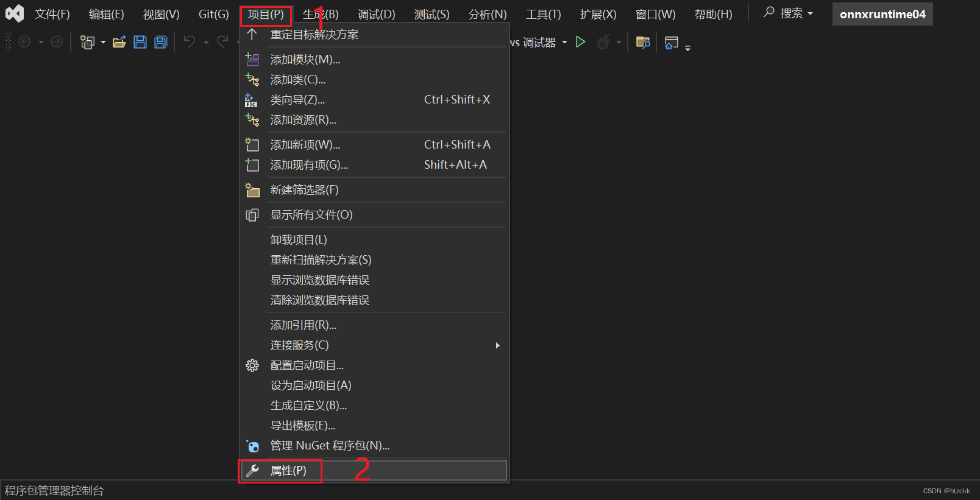Open the 工具(T) menu
This screenshot has width=980, height=500.
pyautogui.click(x=544, y=14)
